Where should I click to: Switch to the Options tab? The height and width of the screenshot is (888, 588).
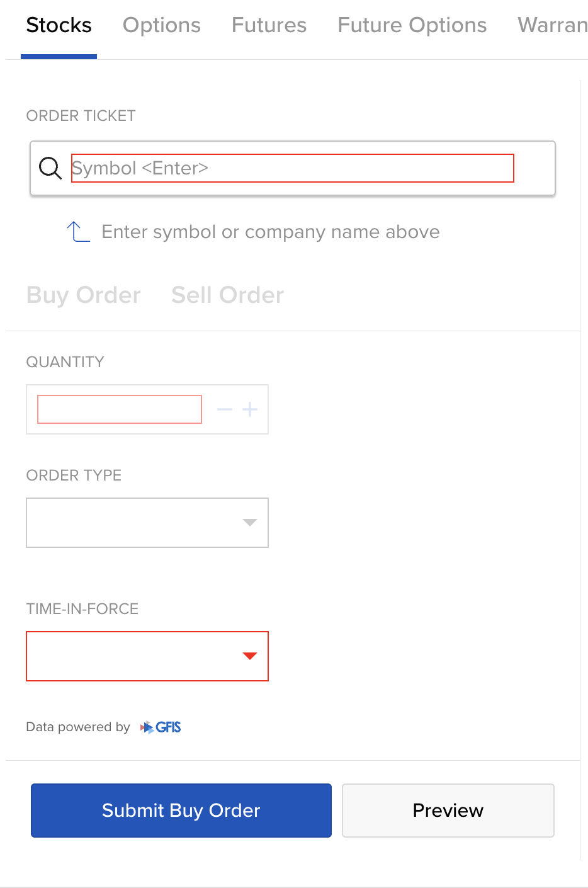click(162, 26)
